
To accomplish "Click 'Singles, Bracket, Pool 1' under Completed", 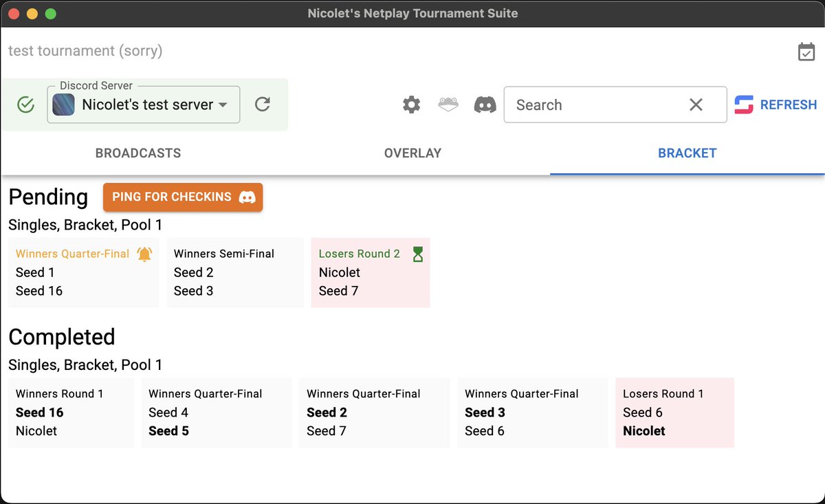I will pos(85,365).
